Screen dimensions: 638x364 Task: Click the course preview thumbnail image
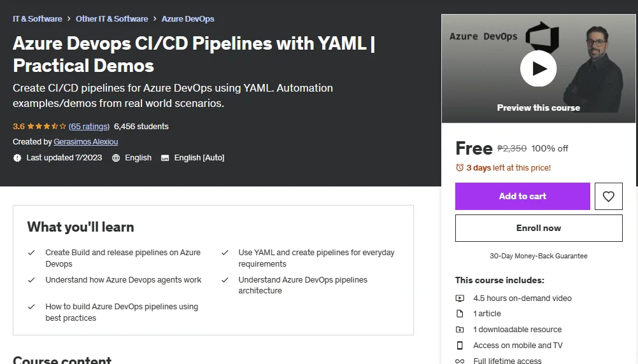click(x=538, y=68)
